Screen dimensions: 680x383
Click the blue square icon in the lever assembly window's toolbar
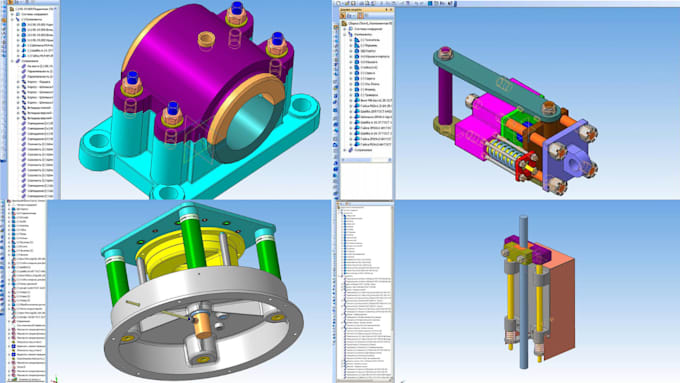(430, 3)
